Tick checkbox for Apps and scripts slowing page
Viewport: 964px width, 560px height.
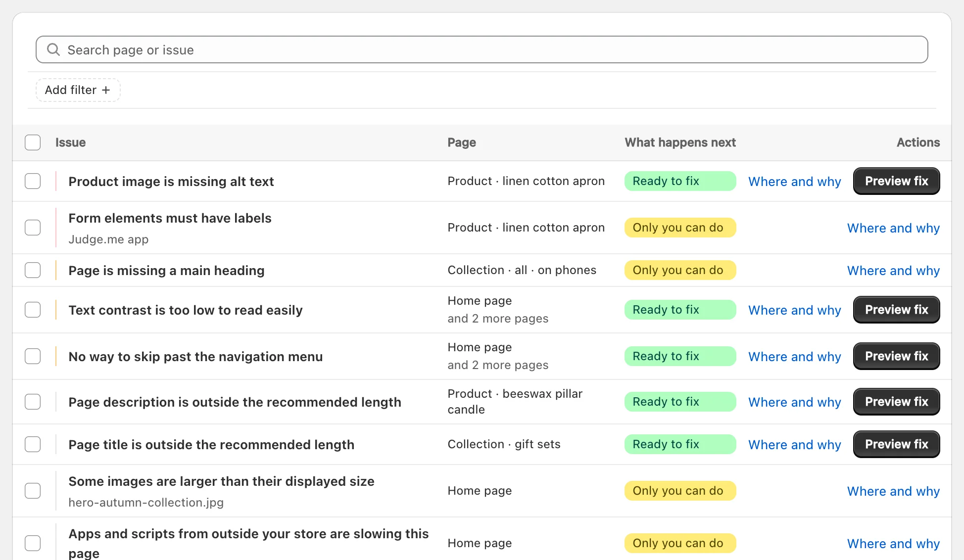(33, 543)
